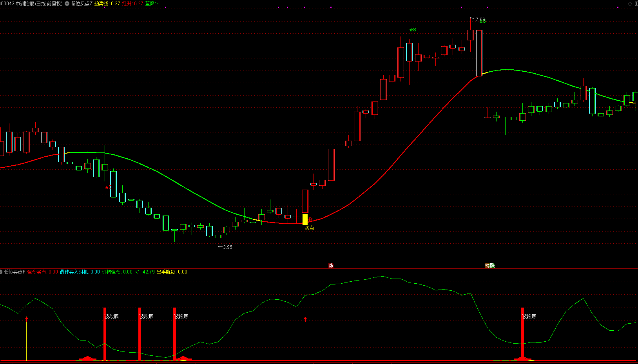Click the second 波段底 label
Viewport: 638px width, 364px height.
click(x=147, y=316)
